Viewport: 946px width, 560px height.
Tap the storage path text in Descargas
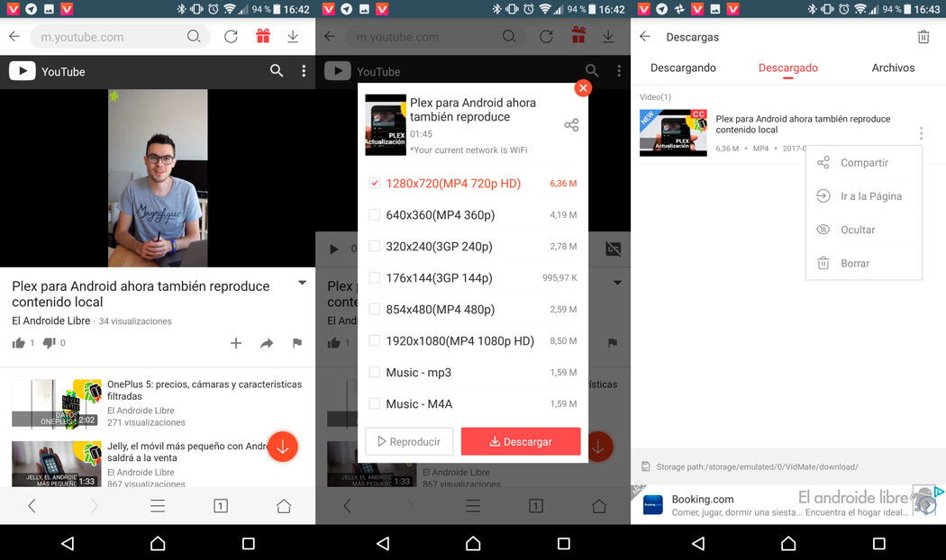click(757, 466)
